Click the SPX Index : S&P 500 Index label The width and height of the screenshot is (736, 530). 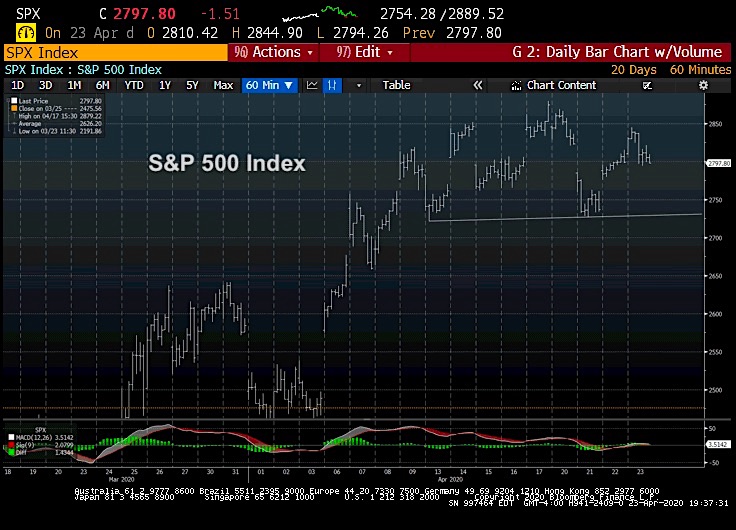coord(83,70)
